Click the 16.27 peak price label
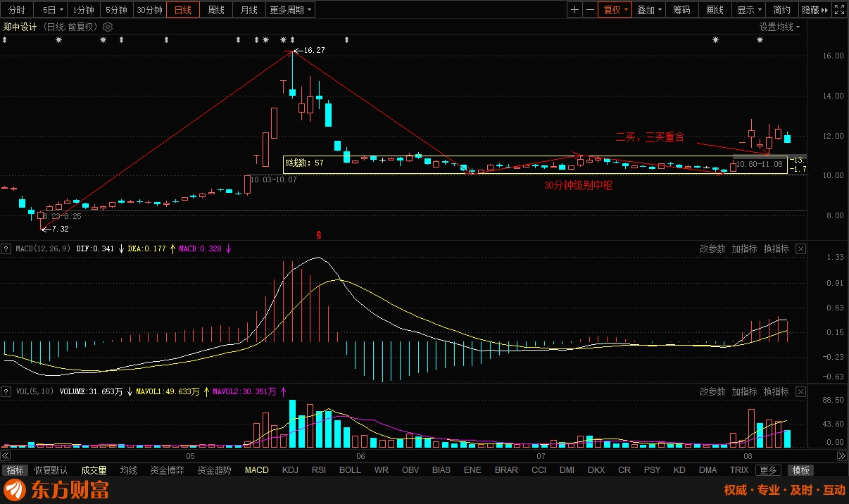 pos(314,51)
